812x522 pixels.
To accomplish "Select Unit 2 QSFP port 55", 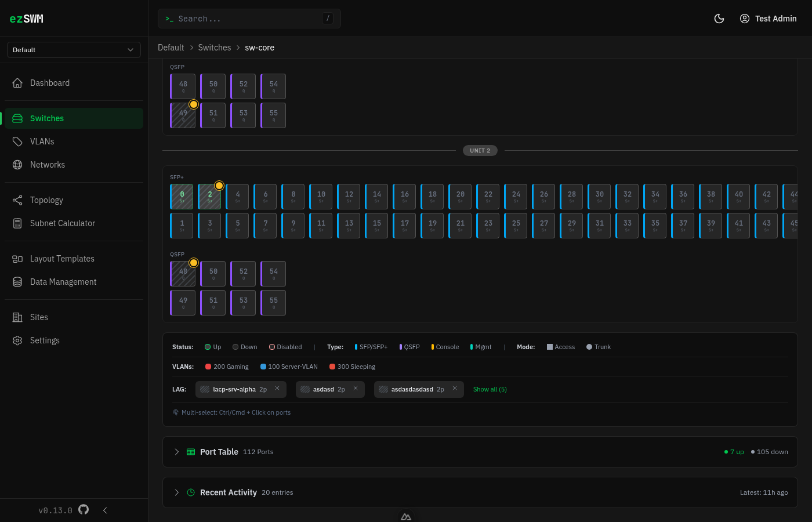I will [x=273, y=303].
